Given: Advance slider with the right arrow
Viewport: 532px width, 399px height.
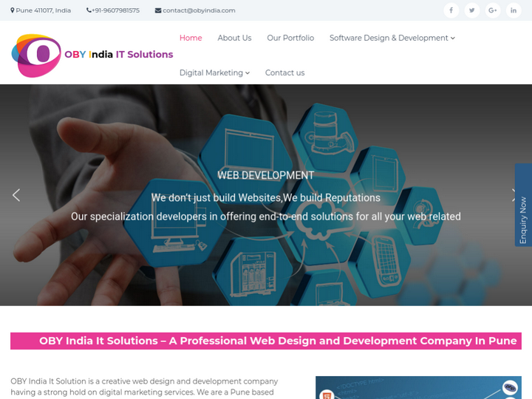Looking at the screenshot, I should (x=514, y=195).
